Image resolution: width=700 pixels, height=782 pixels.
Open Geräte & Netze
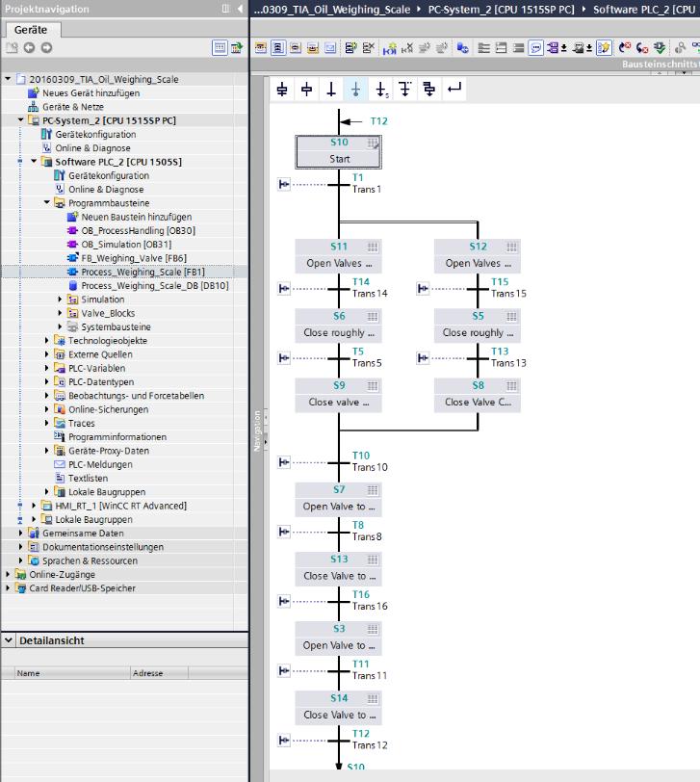click(73, 107)
